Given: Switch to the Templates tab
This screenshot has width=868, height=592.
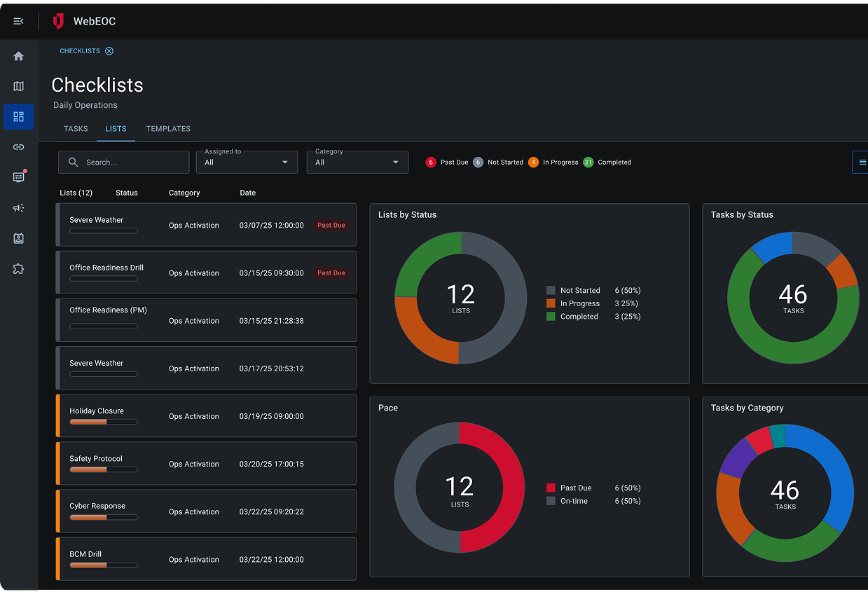Looking at the screenshot, I should [x=168, y=129].
